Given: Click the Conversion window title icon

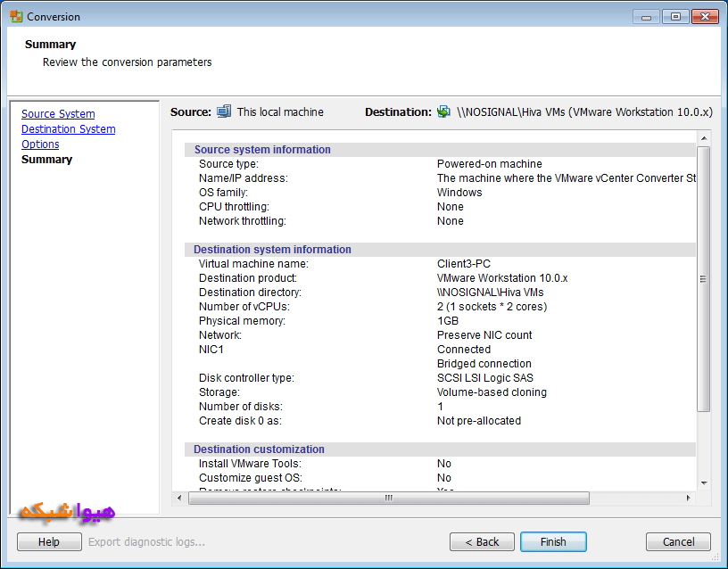Looking at the screenshot, I should click(x=16, y=17).
